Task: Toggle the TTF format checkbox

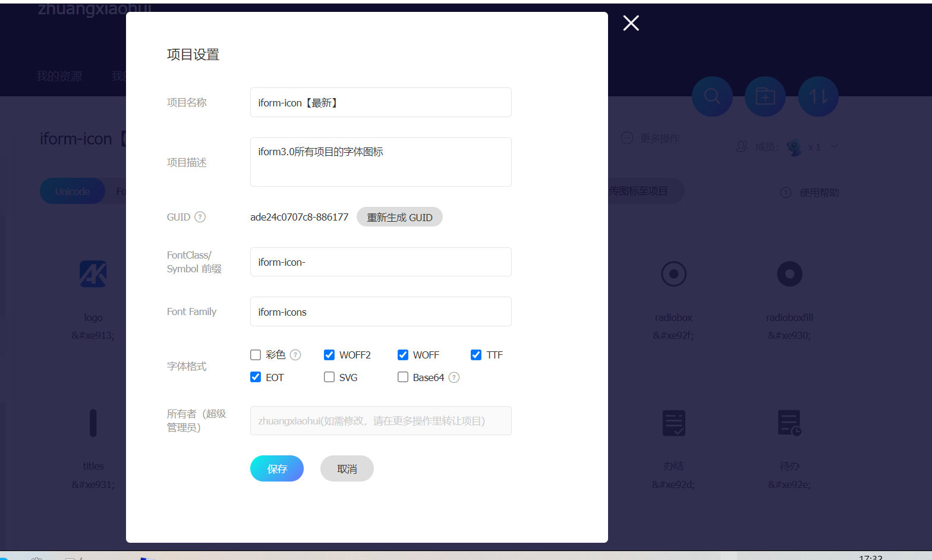Action: click(x=476, y=355)
